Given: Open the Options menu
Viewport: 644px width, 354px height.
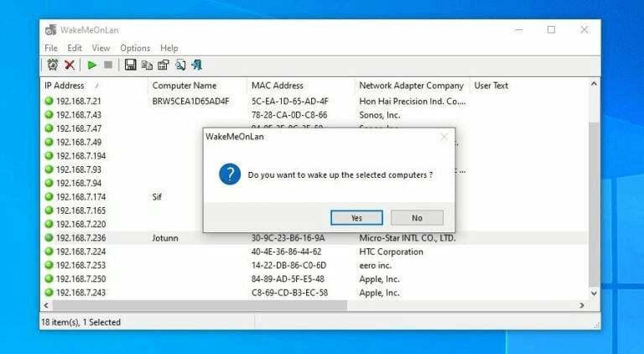Looking at the screenshot, I should [x=135, y=48].
